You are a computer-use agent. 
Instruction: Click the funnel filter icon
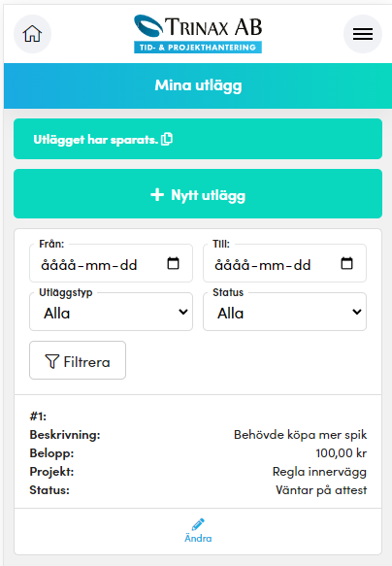tap(52, 361)
